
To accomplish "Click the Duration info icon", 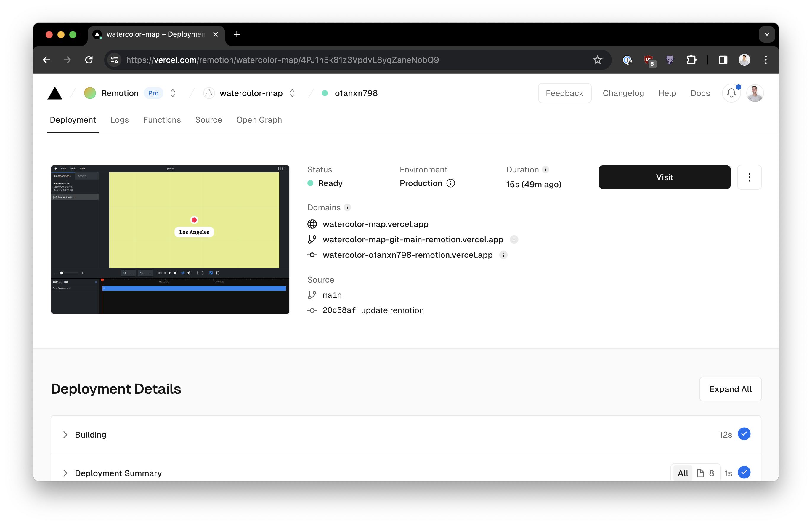I will 545,169.
